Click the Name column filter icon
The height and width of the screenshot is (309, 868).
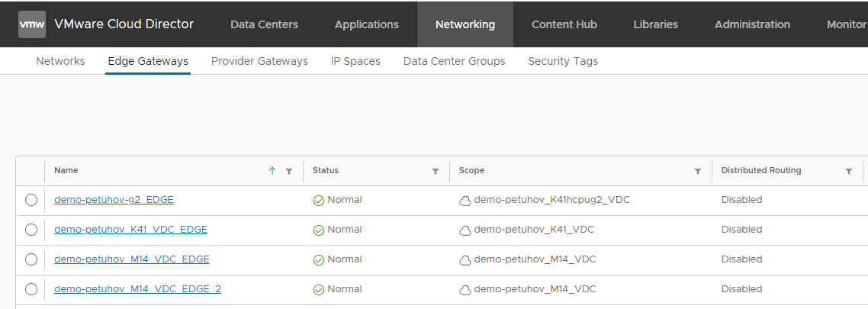tap(289, 171)
